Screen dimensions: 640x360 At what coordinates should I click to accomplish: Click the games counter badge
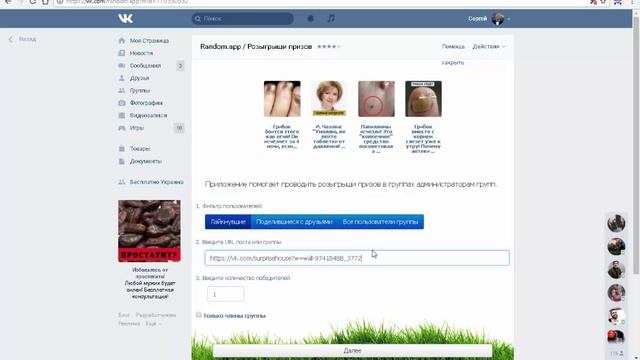pos(179,128)
